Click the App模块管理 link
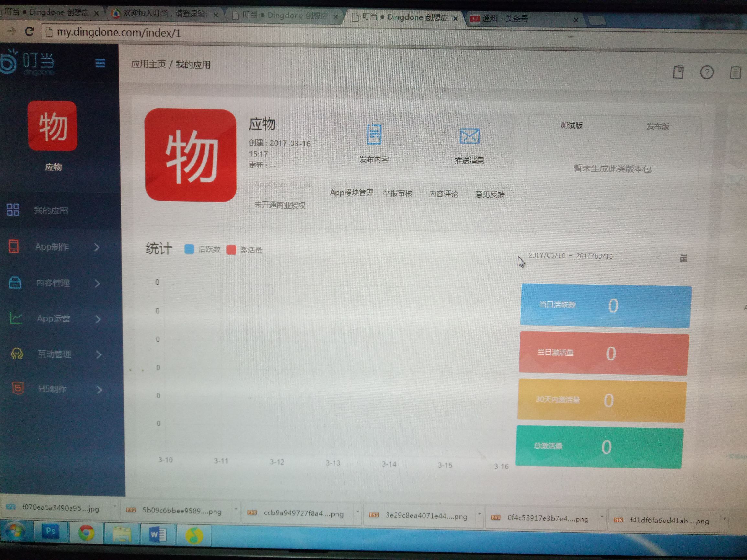The height and width of the screenshot is (560, 747). [x=352, y=193]
